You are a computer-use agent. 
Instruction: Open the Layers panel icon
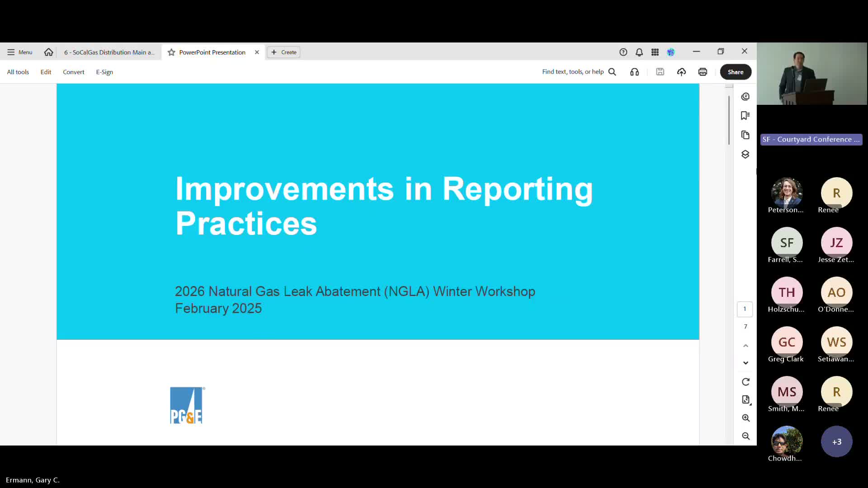point(745,155)
